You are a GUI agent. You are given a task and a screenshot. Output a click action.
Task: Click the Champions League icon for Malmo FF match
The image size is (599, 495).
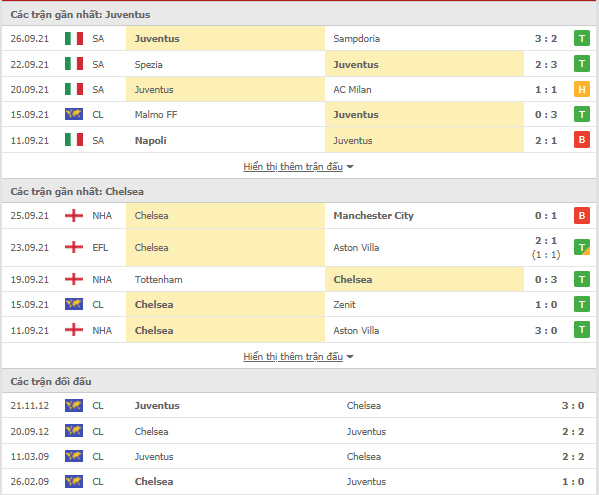(x=74, y=114)
